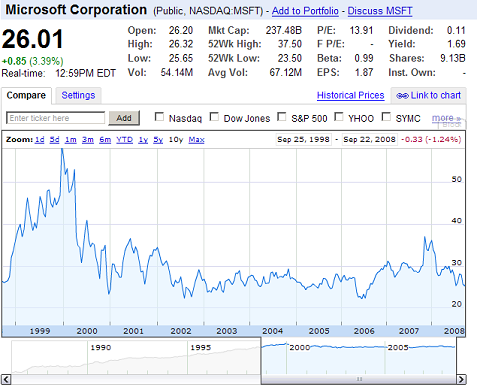Click the EPS value 1.87
477x390 pixels.
click(x=364, y=72)
